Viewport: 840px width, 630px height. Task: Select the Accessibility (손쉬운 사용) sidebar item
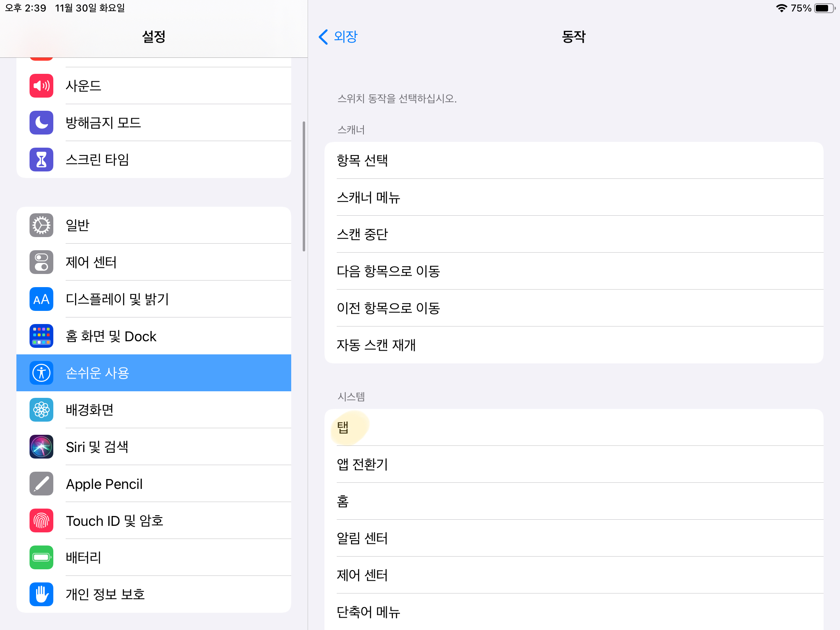154,373
